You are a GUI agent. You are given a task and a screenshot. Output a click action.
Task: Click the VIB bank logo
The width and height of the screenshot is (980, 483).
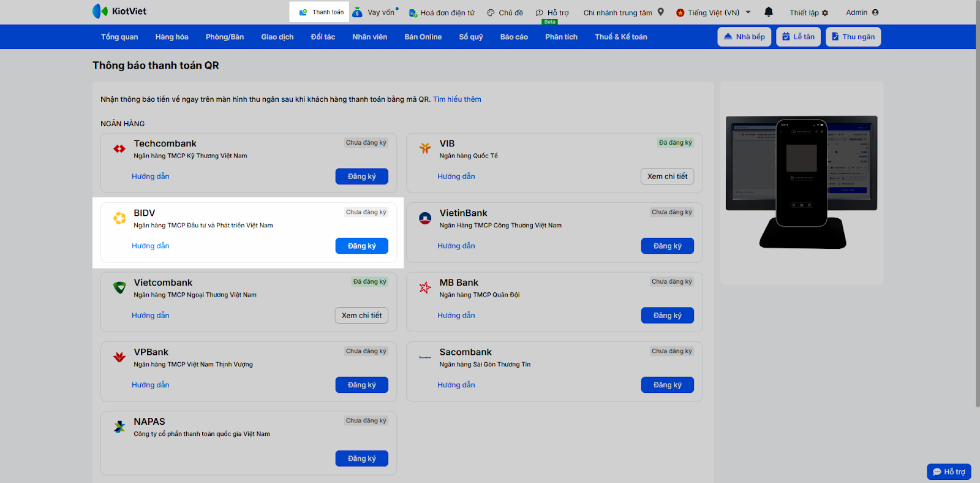coord(425,148)
